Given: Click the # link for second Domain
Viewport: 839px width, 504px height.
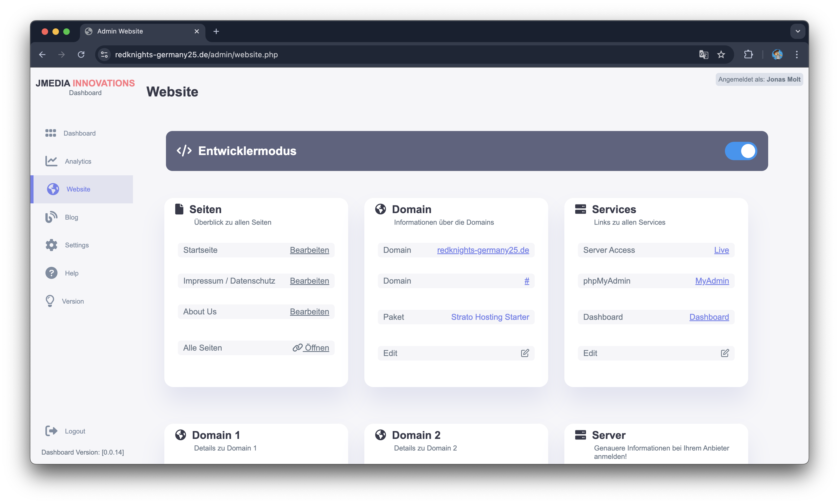Looking at the screenshot, I should [x=527, y=281].
